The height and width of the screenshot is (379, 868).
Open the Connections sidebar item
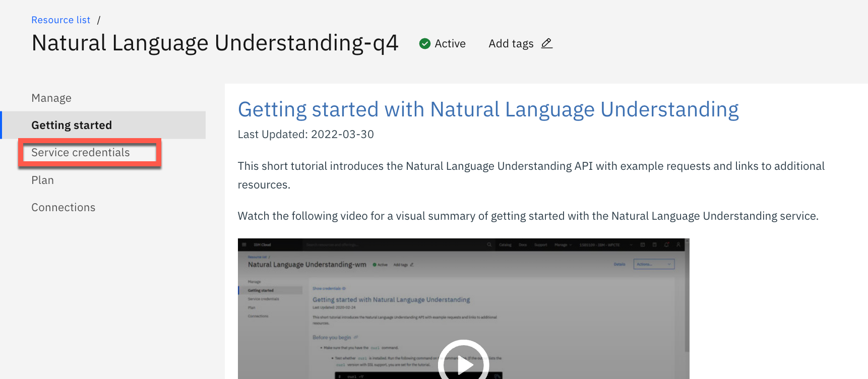tap(63, 207)
